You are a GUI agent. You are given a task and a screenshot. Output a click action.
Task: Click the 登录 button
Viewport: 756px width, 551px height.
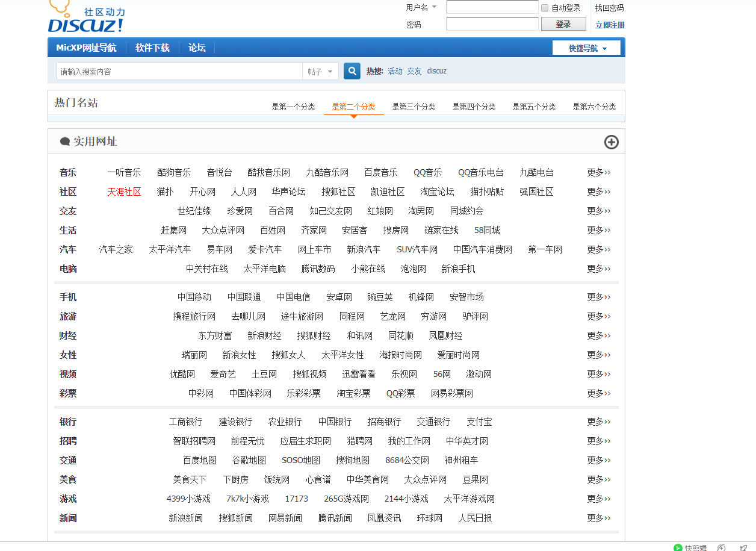[563, 24]
